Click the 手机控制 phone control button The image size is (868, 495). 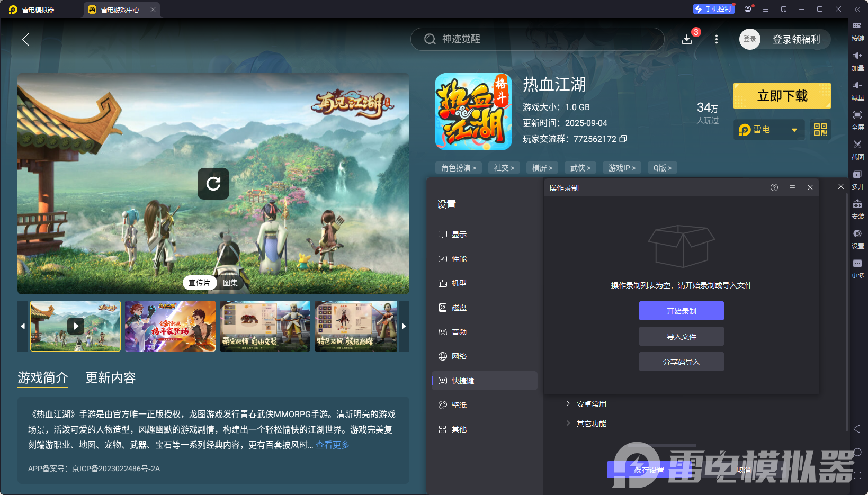click(x=714, y=9)
